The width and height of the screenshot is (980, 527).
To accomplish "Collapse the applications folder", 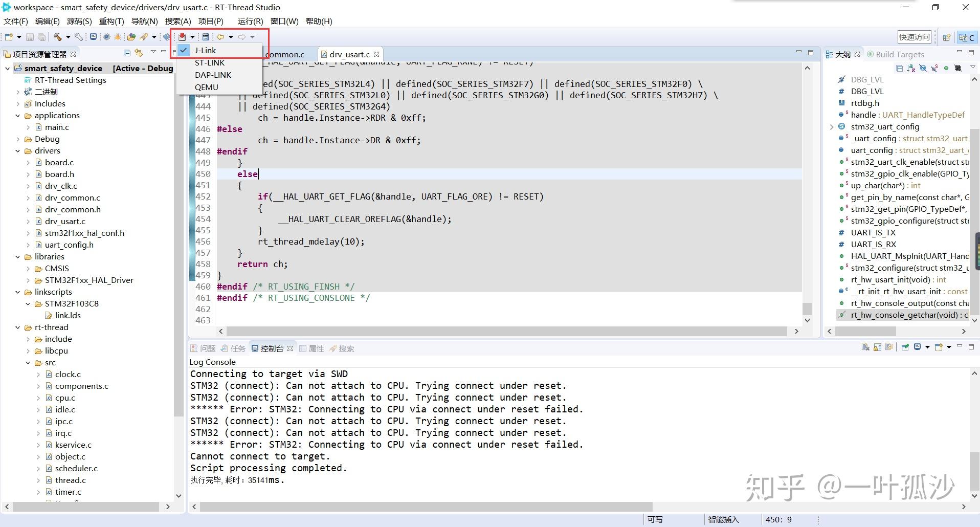I will (17, 116).
